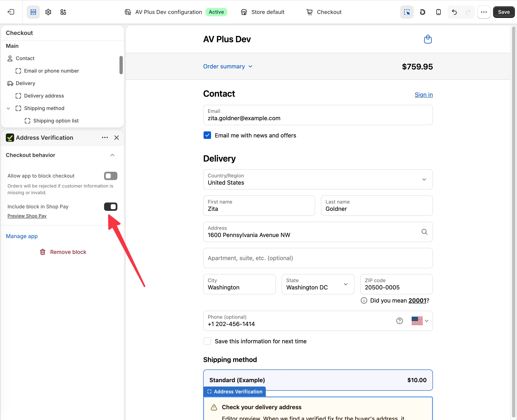This screenshot has width=517, height=420.
Task: Open the State dropdown
Action: coord(318,284)
